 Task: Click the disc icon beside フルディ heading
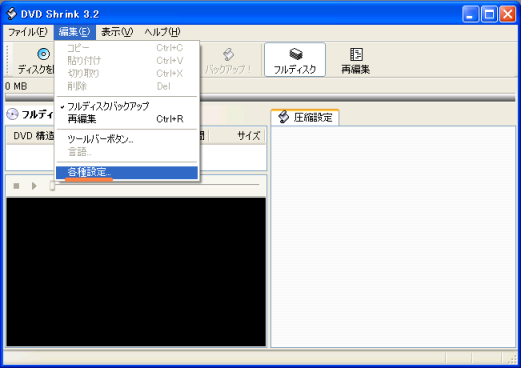tap(12, 114)
